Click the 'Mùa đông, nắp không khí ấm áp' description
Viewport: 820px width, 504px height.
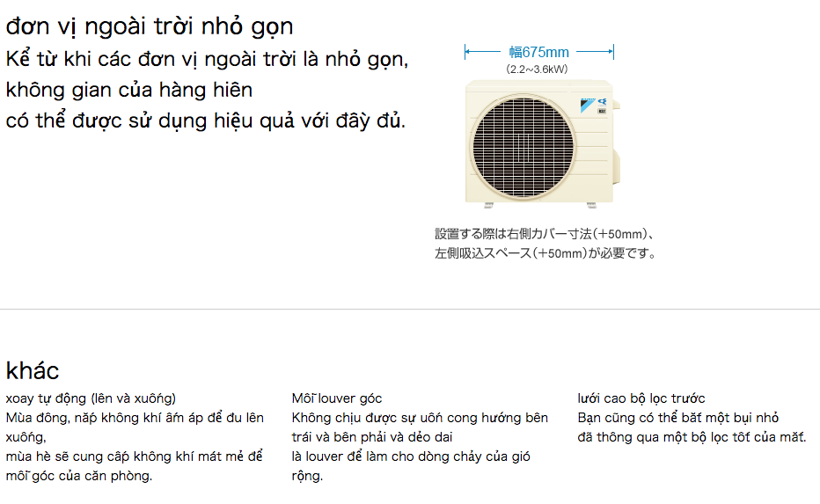[x=135, y=447]
